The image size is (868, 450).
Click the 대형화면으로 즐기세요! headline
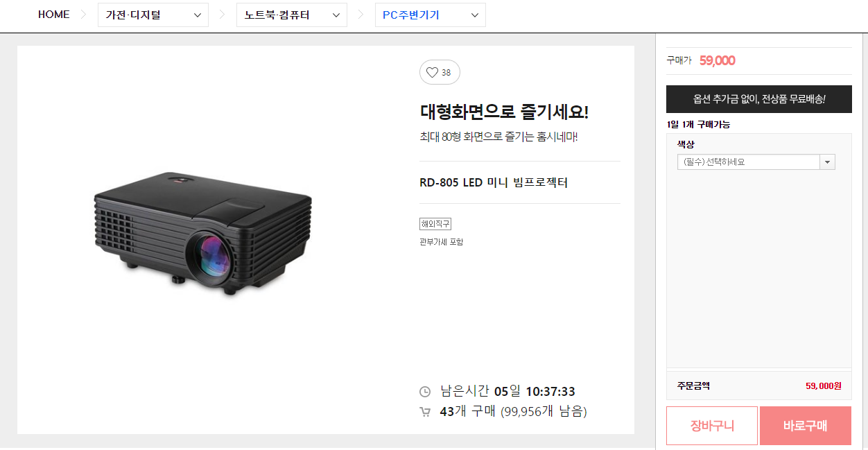point(504,112)
